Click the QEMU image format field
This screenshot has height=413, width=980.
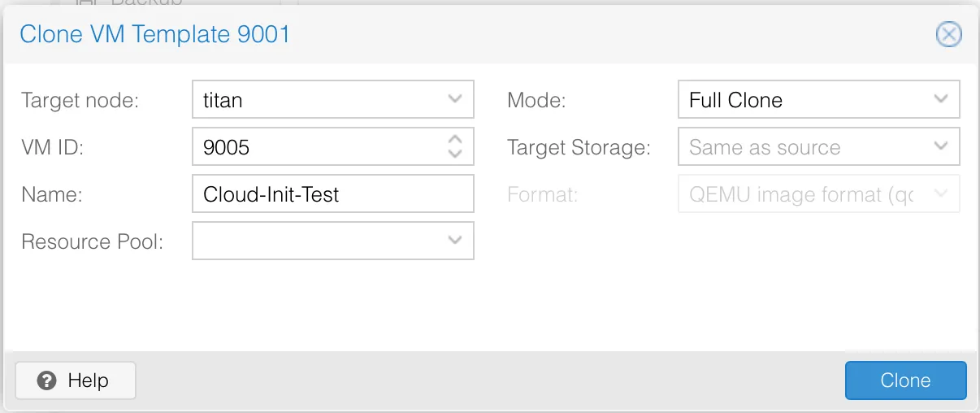[819, 193]
